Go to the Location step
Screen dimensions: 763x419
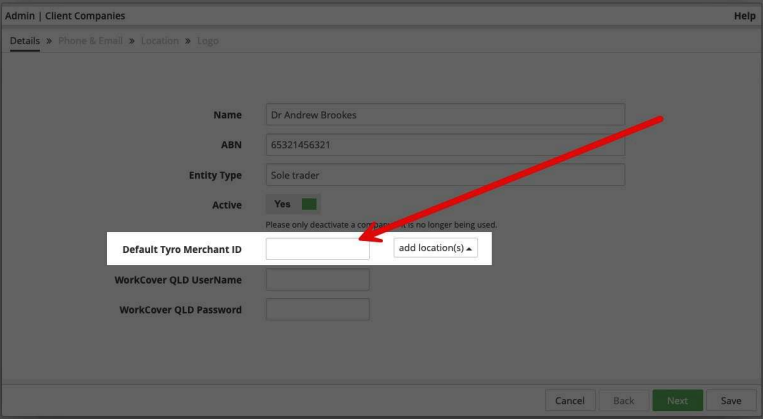[160, 41]
